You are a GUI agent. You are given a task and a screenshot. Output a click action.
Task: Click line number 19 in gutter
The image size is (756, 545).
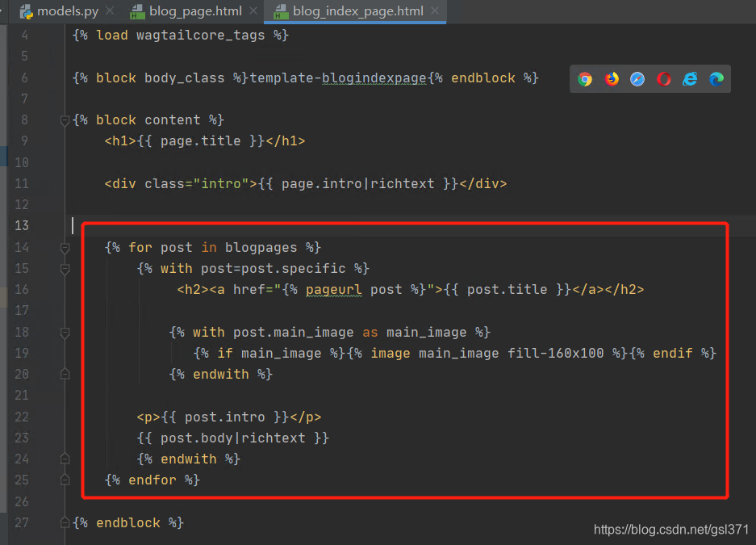22,353
